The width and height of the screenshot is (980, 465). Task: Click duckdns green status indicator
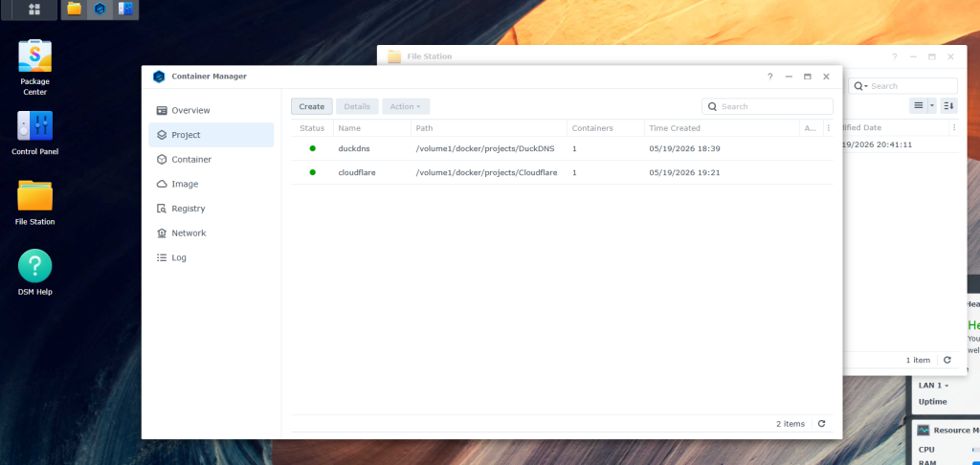[x=313, y=148]
